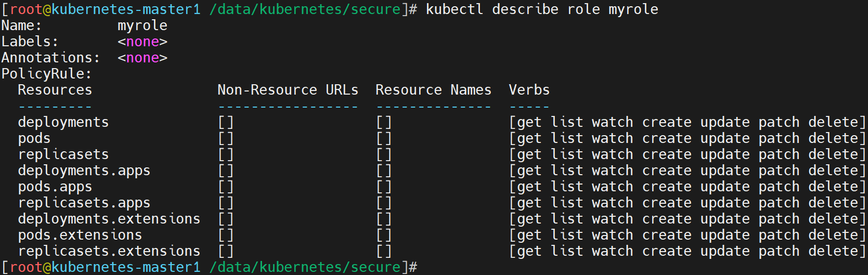The image size is (868, 275).
Task: Click the deployments.extensions resource entry
Action: pos(109,219)
